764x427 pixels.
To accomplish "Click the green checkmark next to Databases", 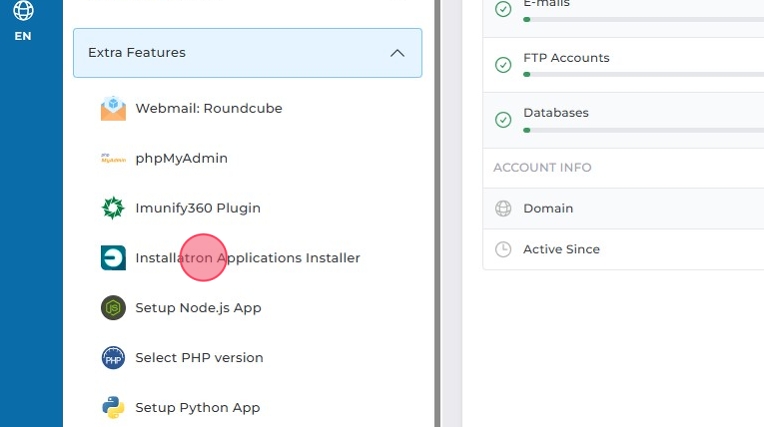I will click(503, 120).
